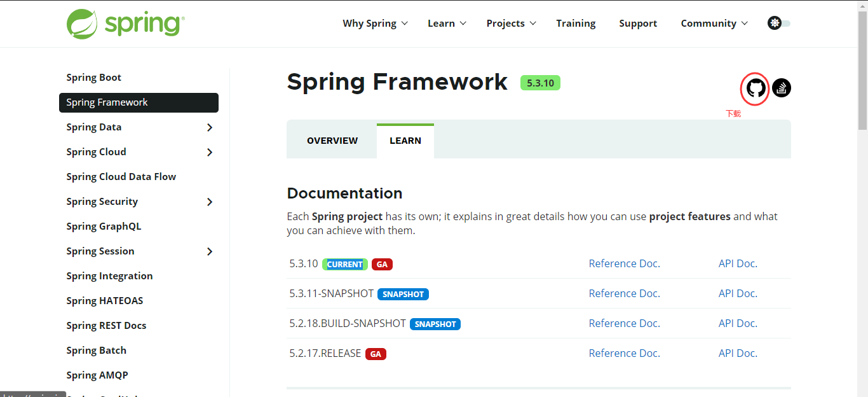Screen dimensions: 868x397
Task: Open API Doc. for 5.3.10
Action: coord(738,263)
